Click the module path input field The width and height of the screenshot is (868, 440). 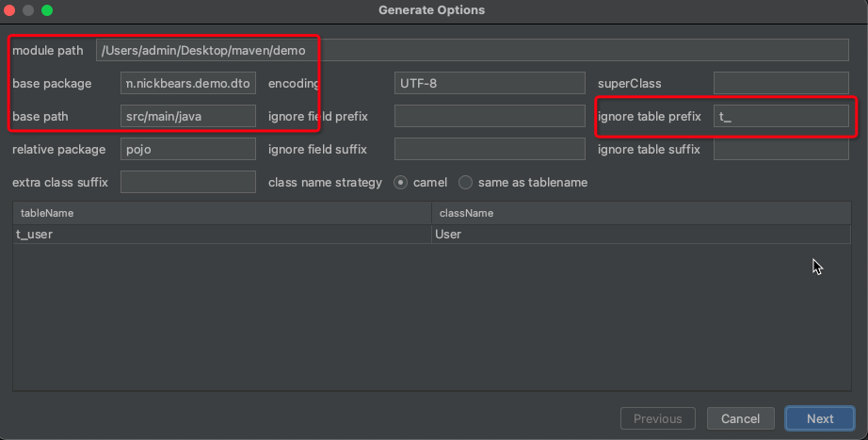(x=473, y=50)
